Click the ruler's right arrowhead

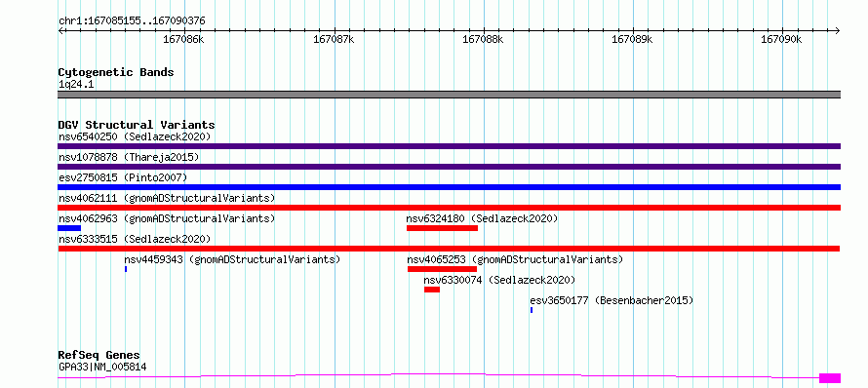pyautogui.click(x=838, y=30)
